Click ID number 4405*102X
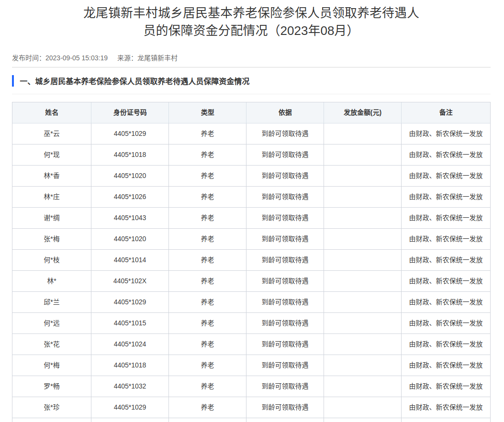This screenshot has width=504, height=422. point(130,281)
